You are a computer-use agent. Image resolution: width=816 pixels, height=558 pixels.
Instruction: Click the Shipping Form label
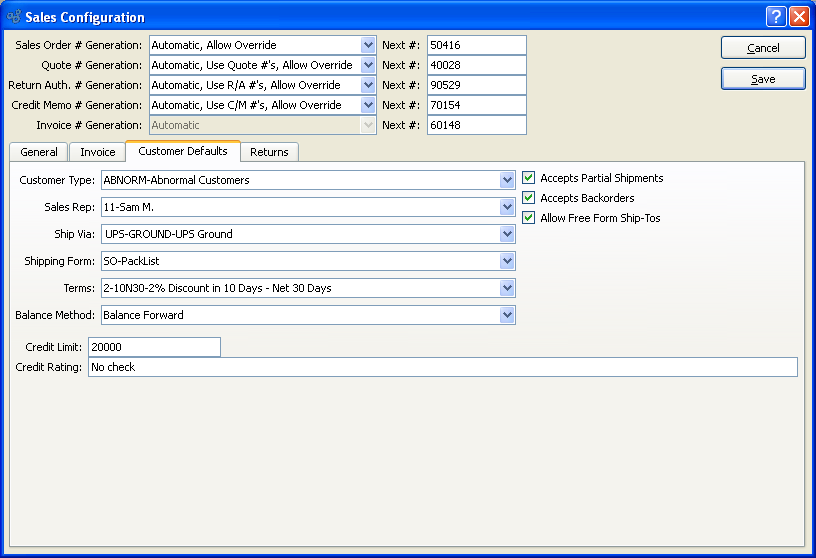(59, 261)
